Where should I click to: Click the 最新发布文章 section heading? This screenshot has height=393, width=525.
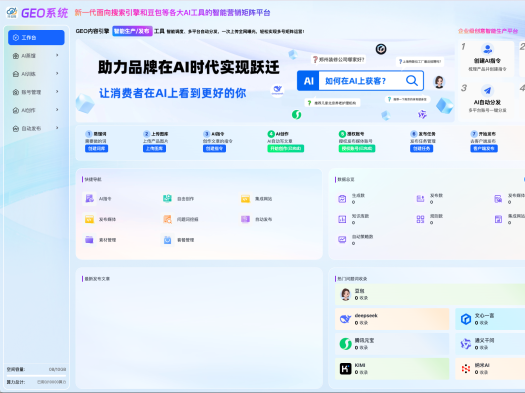[x=97, y=279]
